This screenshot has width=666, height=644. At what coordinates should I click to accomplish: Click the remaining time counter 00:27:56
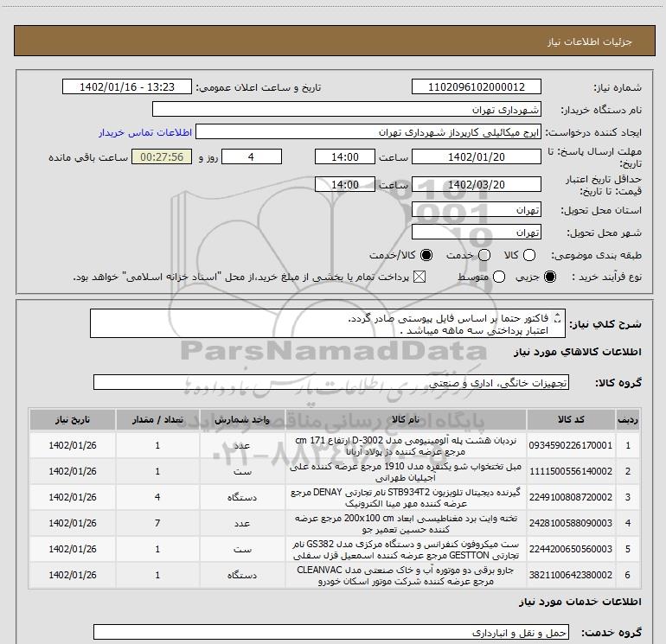(162, 156)
